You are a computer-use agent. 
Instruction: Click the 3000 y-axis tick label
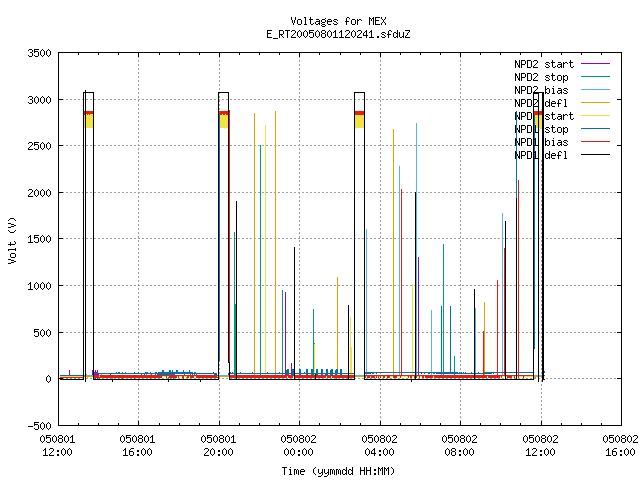[x=40, y=100]
